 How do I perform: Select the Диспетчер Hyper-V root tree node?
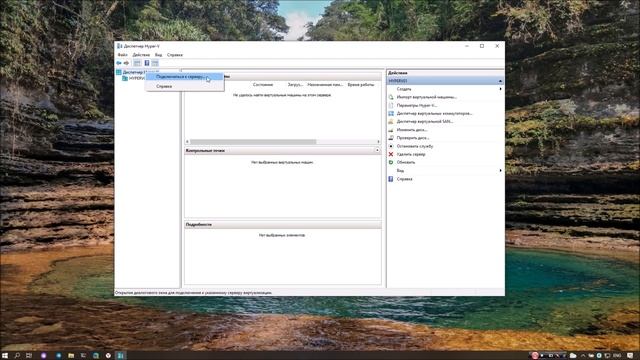pyautogui.click(x=134, y=72)
